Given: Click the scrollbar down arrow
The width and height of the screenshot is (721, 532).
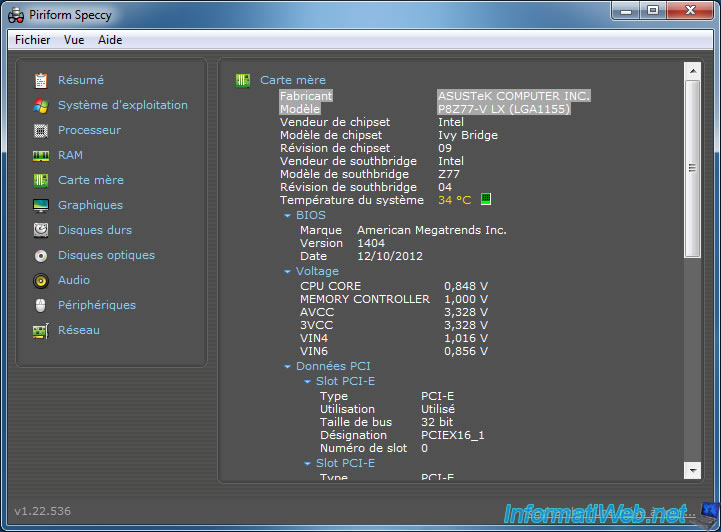Looking at the screenshot, I should pos(692,470).
